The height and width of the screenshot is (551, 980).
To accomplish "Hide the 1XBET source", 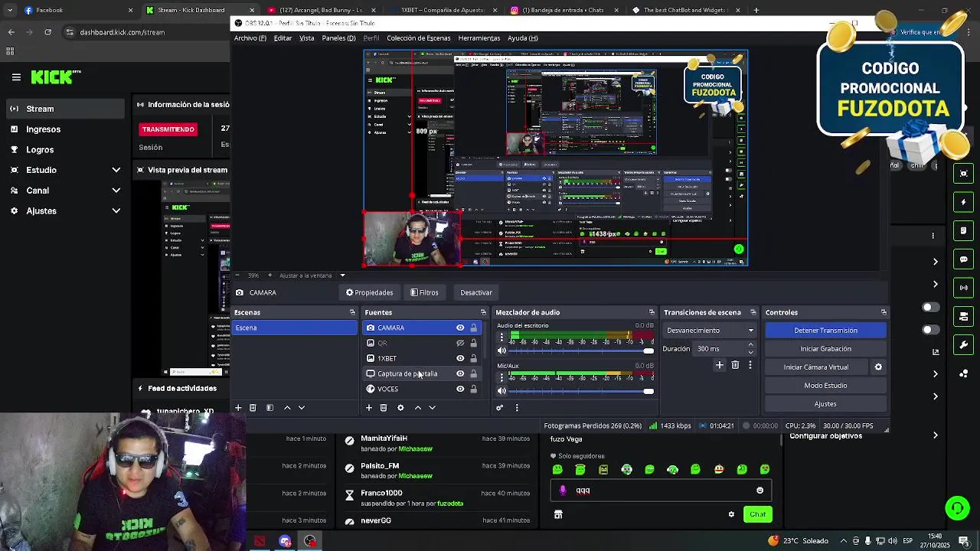I will tap(460, 358).
